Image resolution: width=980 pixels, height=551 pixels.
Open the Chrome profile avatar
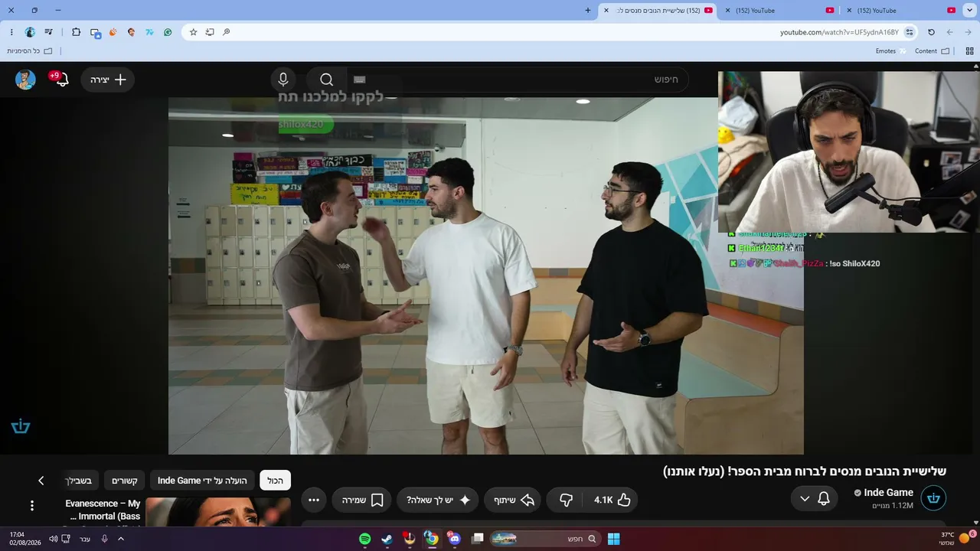30,32
